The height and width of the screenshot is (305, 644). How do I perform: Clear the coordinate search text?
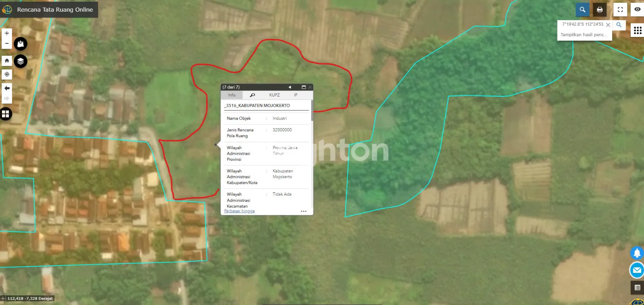tap(608, 25)
